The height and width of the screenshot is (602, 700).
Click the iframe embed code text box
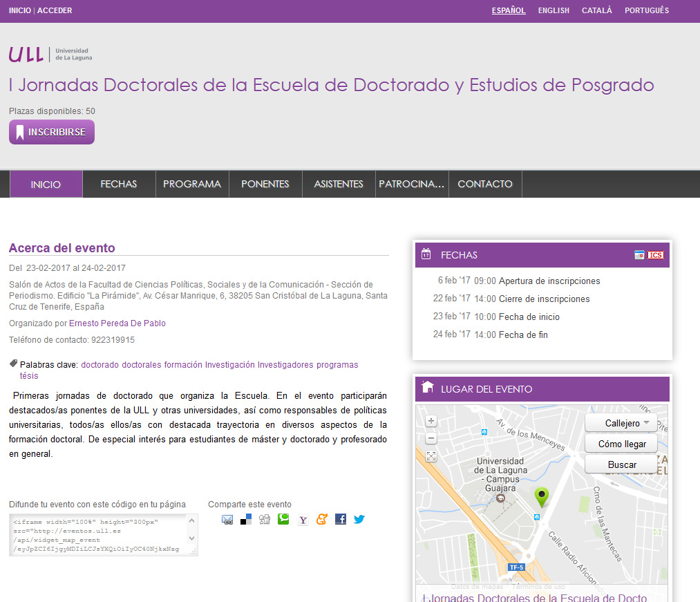103,535
